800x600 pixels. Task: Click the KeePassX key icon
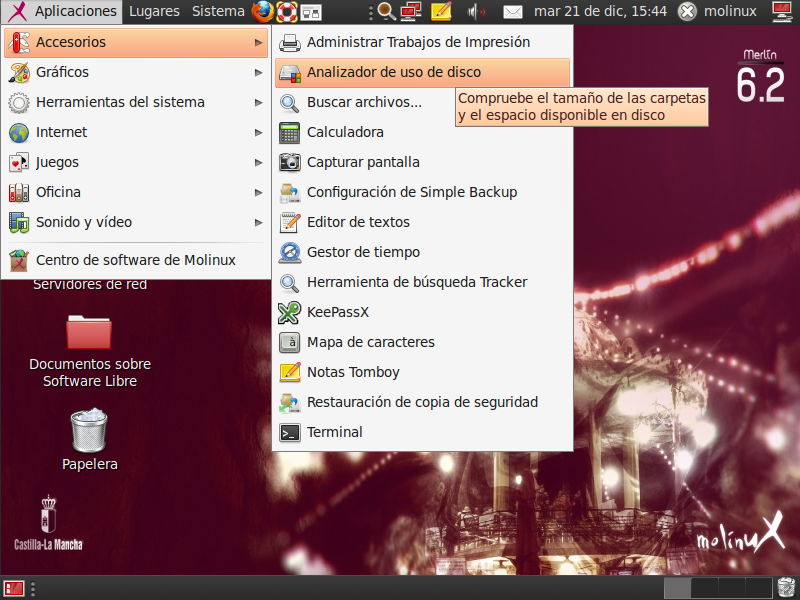(x=290, y=313)
